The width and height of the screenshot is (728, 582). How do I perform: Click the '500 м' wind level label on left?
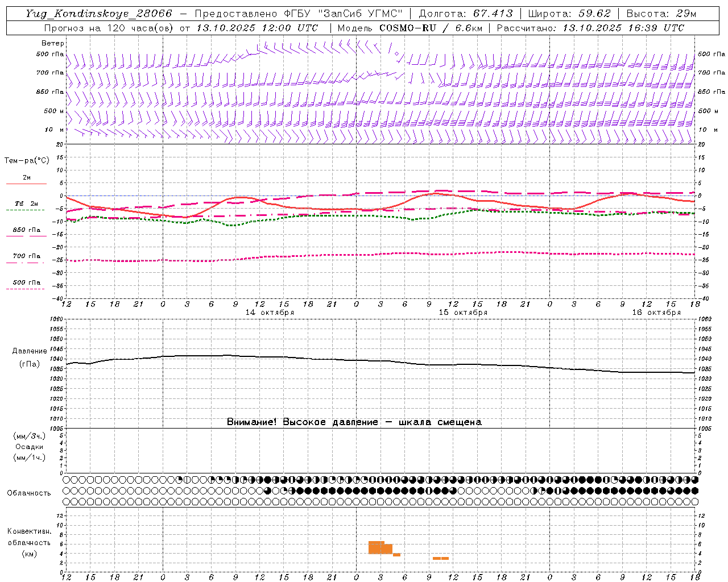coord(54,111)
